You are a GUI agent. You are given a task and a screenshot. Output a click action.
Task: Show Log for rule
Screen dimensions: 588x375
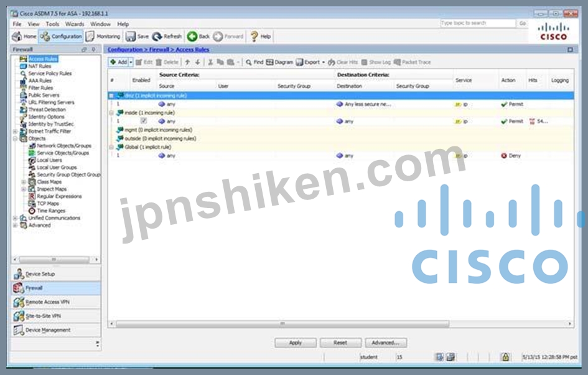[x=376, y=62]
